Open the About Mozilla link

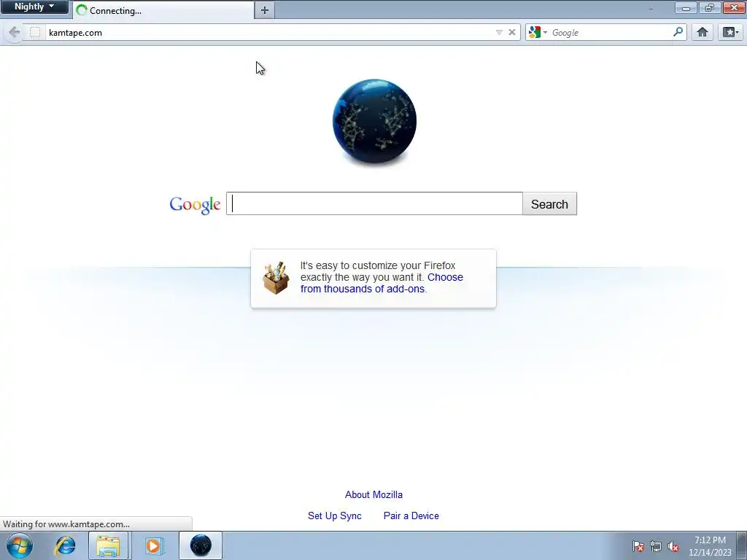pyautogui.click(x=373, y=495)
